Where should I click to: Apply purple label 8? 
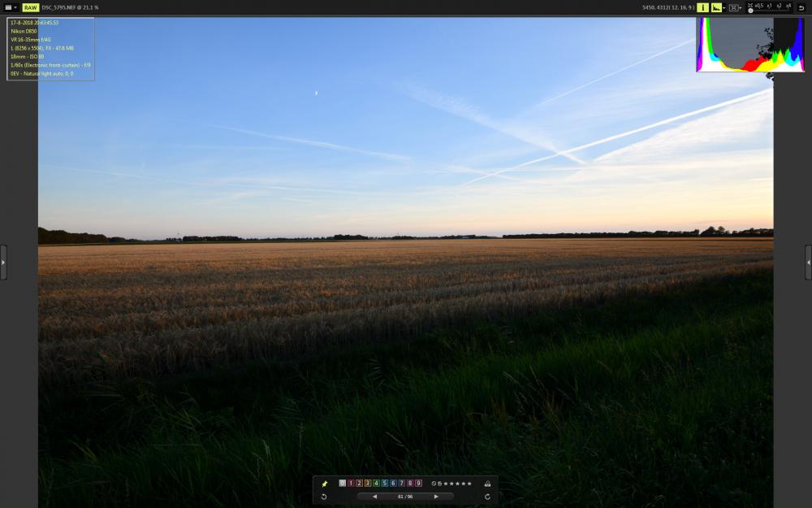pyautogui.click(x=410, y=483)
